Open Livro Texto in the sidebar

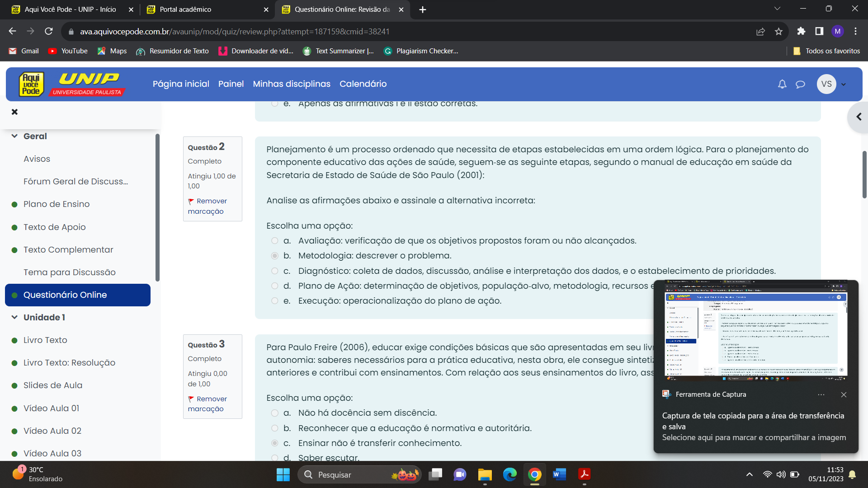point(45,340)
